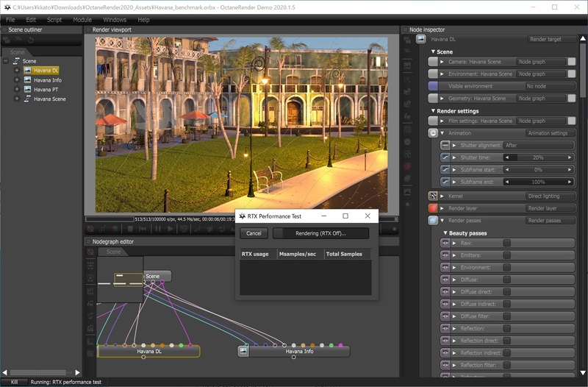The width and height of the screenshot is (588, 387).
Task: Open the Windows menu
Action: [x=115, y=20]
